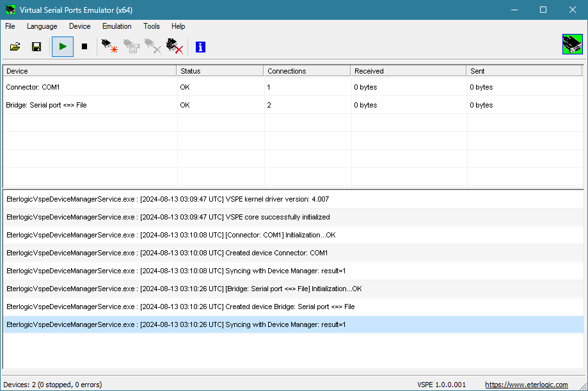This screenshot has width=588, height=391.
Task: Click the Sent column header
Action: click(524, 71)
